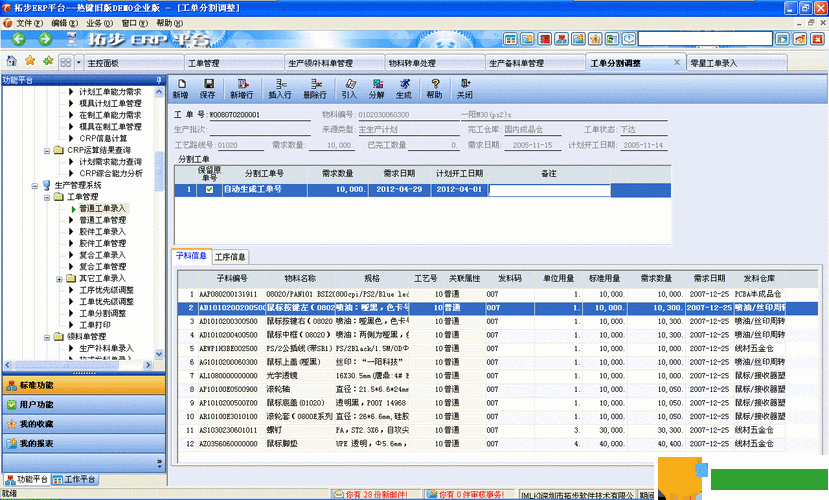Collapse the 领料单管理 folder node
Screen dimensions: 829x500
[x=47, y=337]
